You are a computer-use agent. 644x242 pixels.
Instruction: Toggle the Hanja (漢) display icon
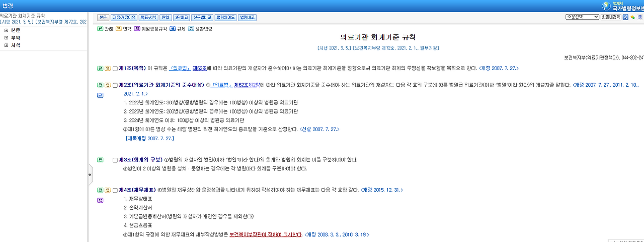(640, 17)
